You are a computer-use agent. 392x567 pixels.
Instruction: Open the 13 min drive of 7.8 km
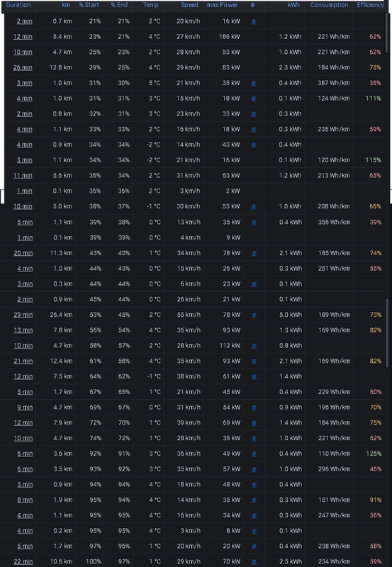(23, 330)
